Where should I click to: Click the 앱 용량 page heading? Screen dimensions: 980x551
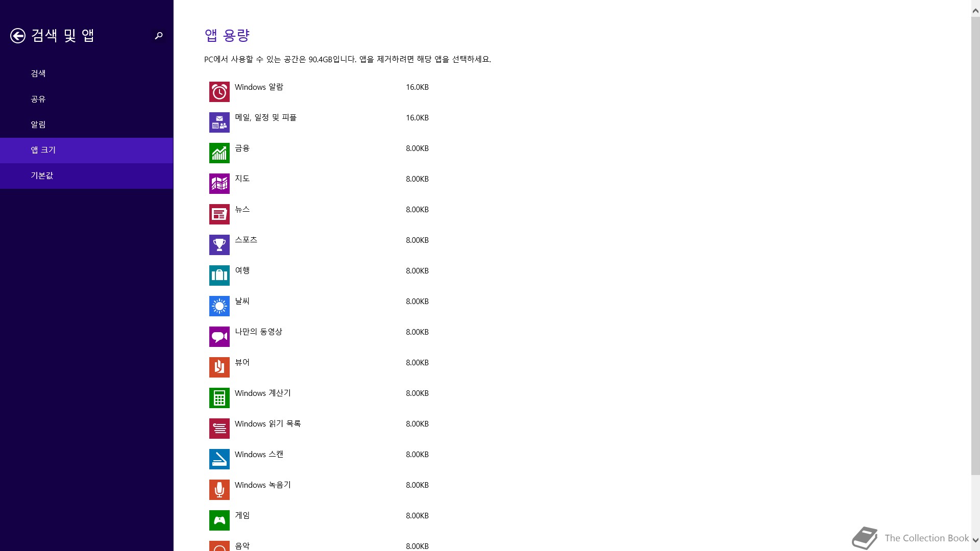pos(227,35)
